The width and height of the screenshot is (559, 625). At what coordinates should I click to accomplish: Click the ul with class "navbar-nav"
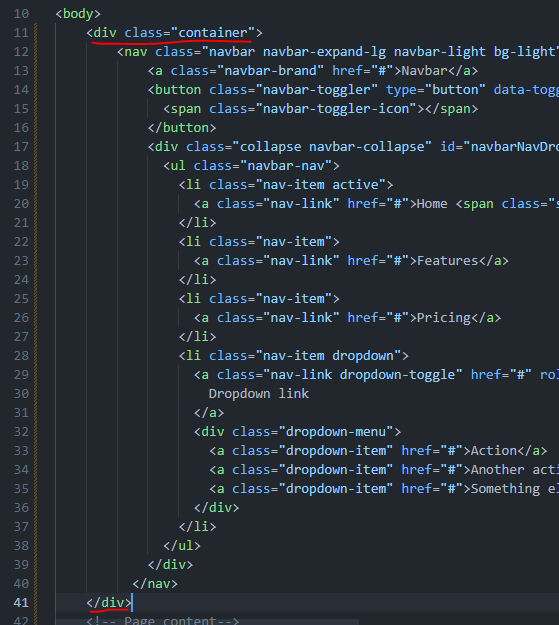(x=251, y=166)
